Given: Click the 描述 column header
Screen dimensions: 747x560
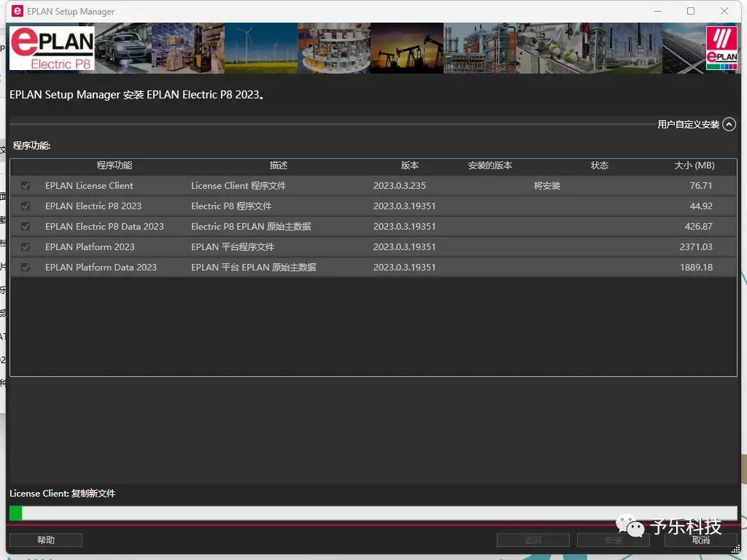Looking at the screenshot, I should [278, 166].
